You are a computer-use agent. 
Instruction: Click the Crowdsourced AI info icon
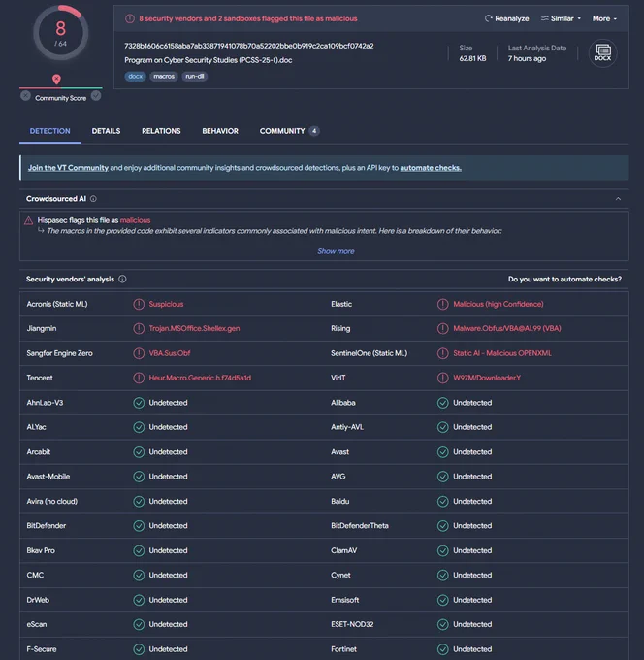pos(93,199)
